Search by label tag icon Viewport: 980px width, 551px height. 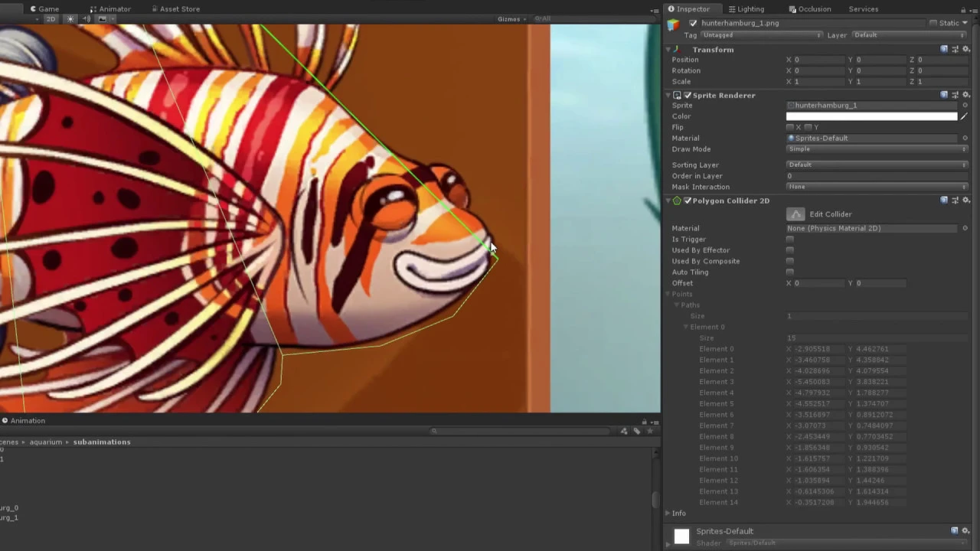tap(636, 431)
